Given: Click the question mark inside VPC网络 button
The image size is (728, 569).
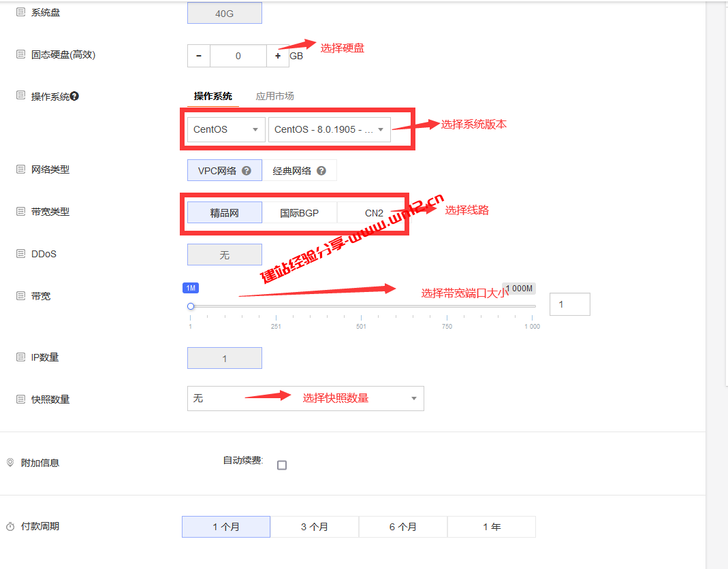Looking at the screenshot, I should tap(245, 169).
